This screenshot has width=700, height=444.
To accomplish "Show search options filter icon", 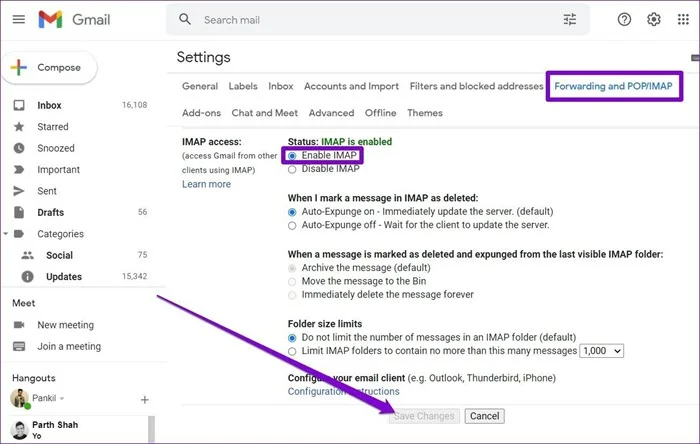I will tap(570, 20).
